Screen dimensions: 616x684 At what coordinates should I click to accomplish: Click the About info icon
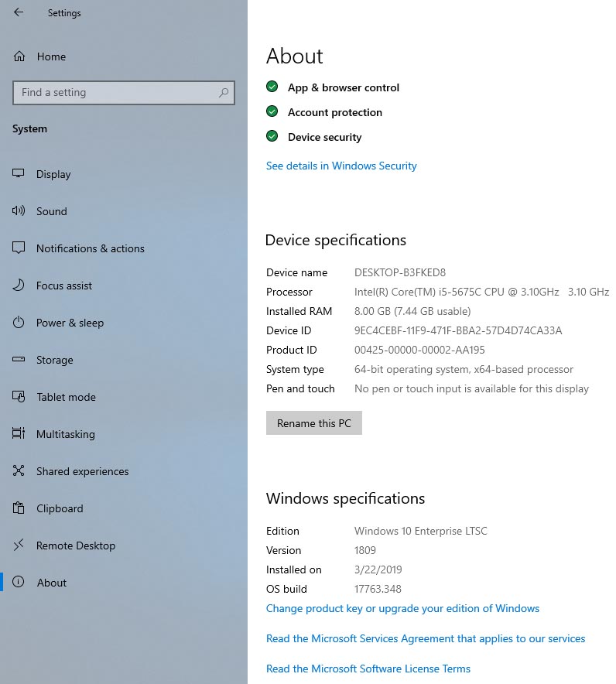(19, 582)
